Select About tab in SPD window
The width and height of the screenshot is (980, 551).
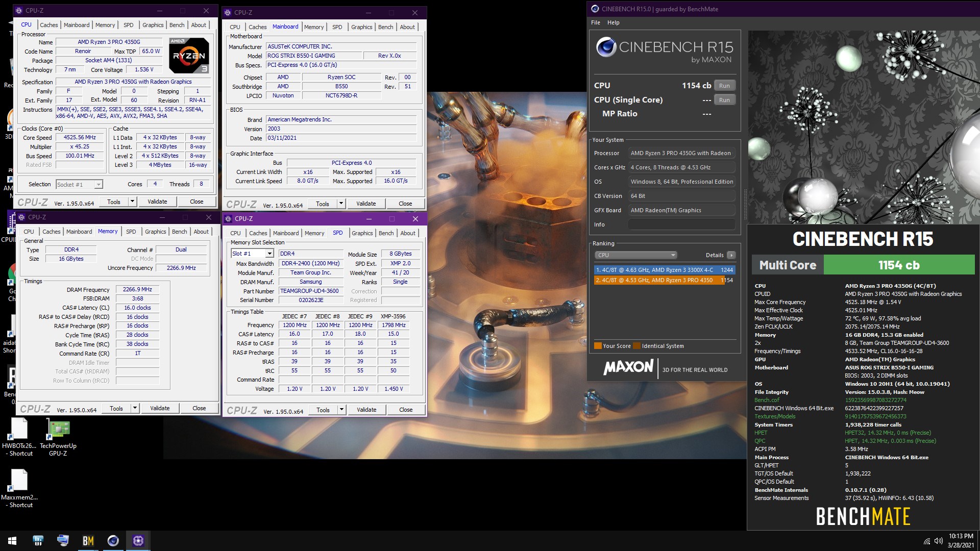point(408,233)
